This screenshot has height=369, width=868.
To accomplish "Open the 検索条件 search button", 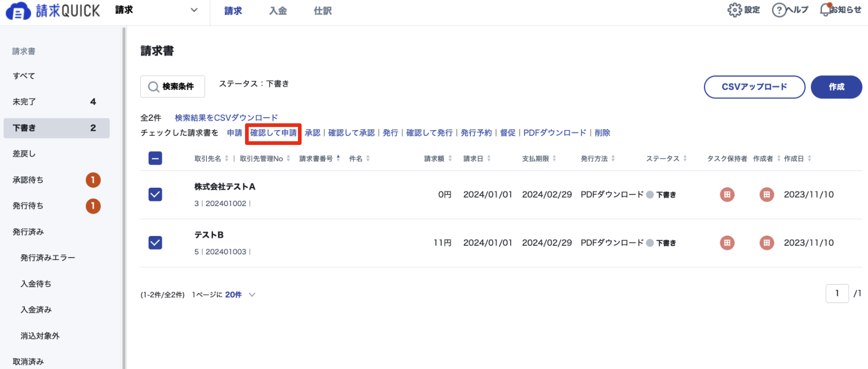I will [x=172, y=86].
